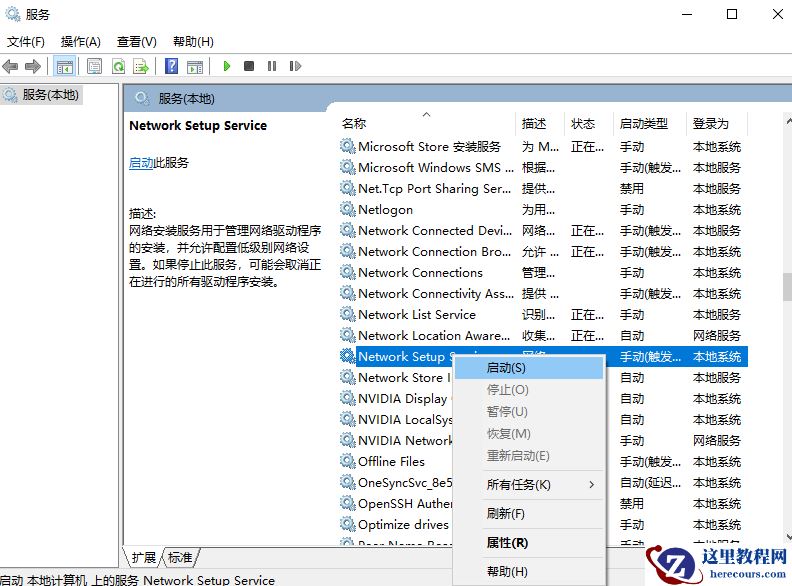Open the Properties toolbar icon
792x586 pixels.
click(x=94, y=66)
